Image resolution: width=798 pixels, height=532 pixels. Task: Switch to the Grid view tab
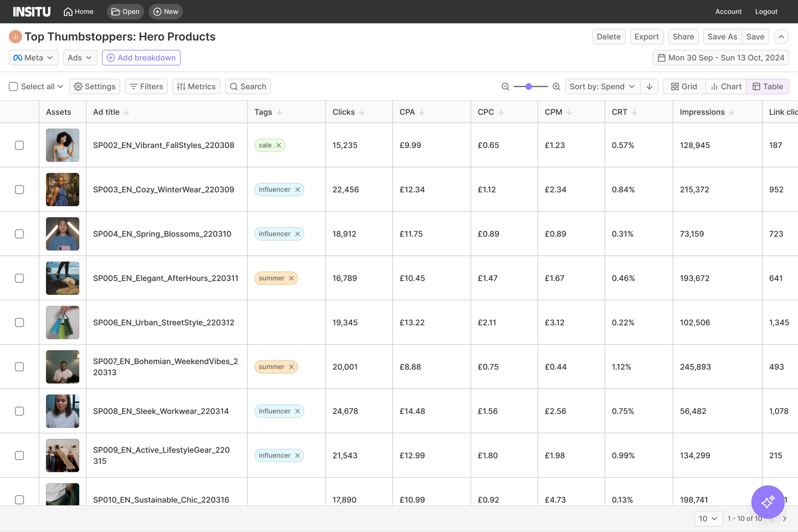[x=684, y=86]
